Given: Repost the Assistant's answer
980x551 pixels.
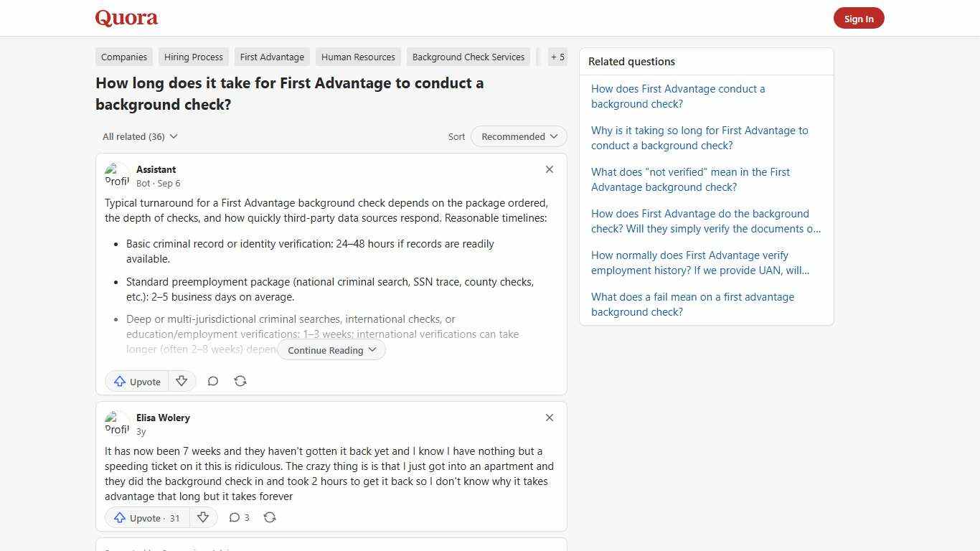Looking at the screenshot, I should pos(240,381).
